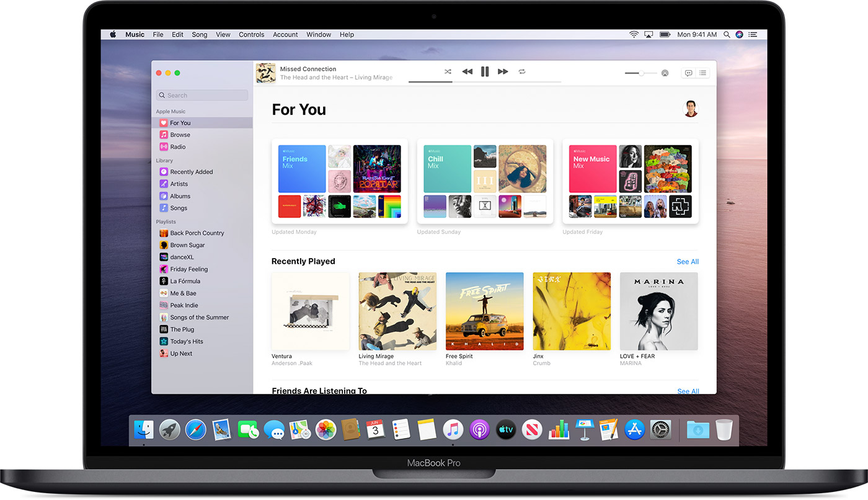Skip to the next track

(503, 72)
